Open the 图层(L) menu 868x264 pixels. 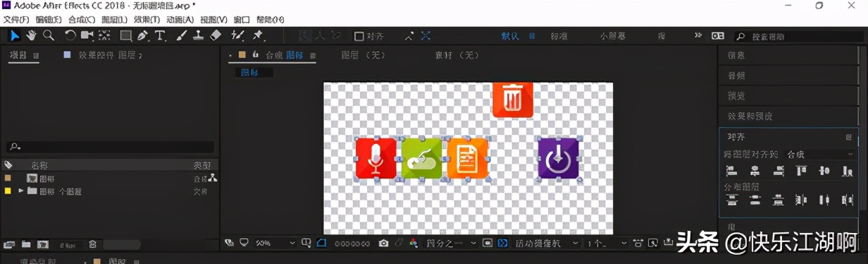click(x=114, y=20)
